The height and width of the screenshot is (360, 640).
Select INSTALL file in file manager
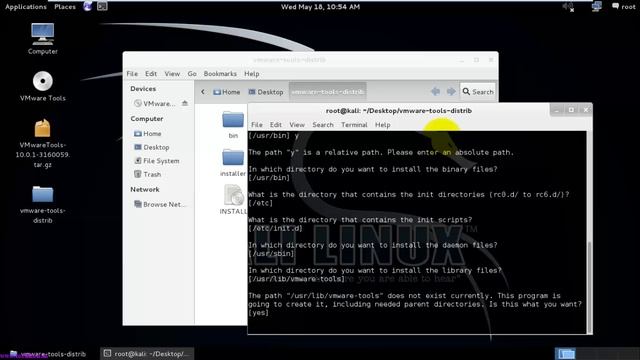click(x=233, y=200)
